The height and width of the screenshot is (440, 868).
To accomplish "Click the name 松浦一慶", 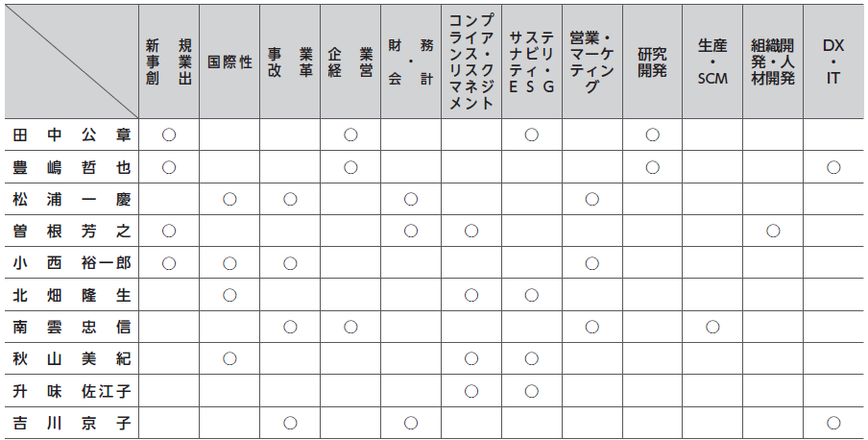I will 71,200.
